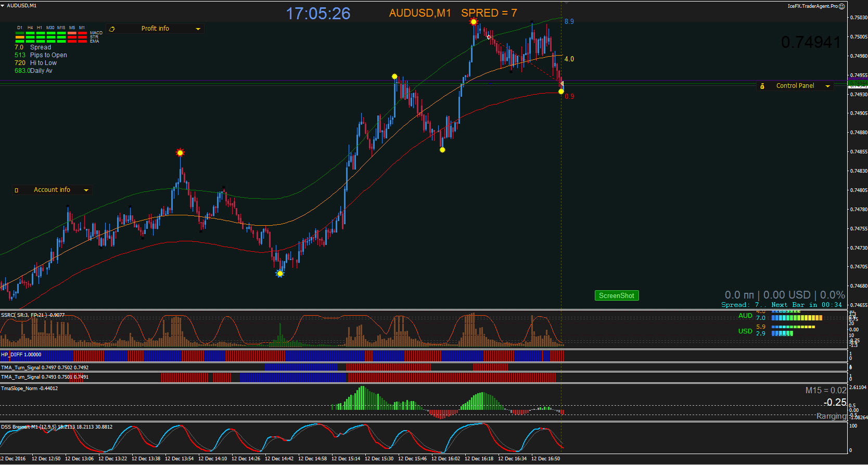Click the MACD row label

pos(96,33)
